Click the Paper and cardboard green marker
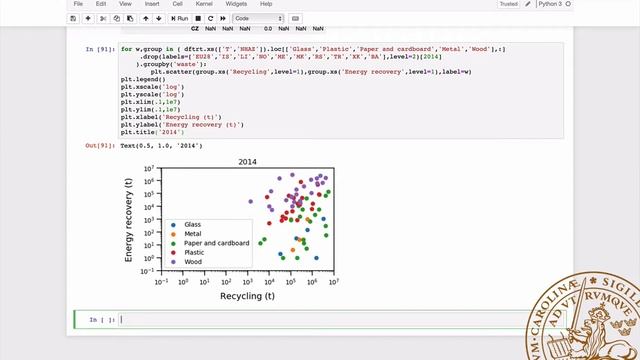 pyautogui.click(x=173, y=244)
